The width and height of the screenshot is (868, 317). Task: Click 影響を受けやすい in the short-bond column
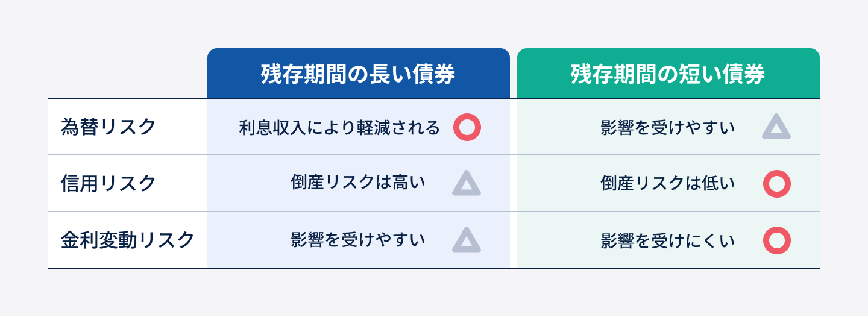coord(668,128)
